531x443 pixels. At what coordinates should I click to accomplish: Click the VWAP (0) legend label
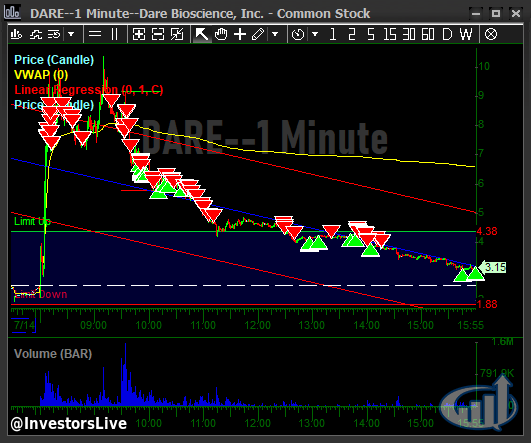(x=41, y=75)
